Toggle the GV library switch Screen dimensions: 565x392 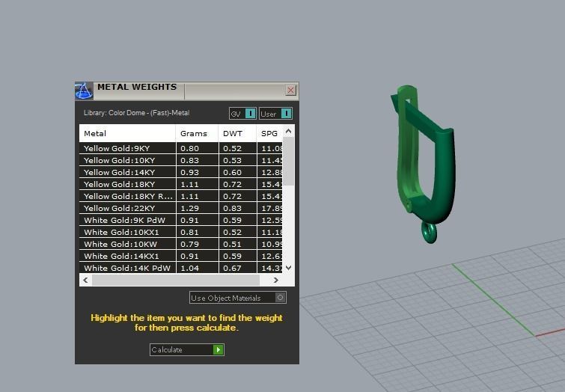coord(242,114)
